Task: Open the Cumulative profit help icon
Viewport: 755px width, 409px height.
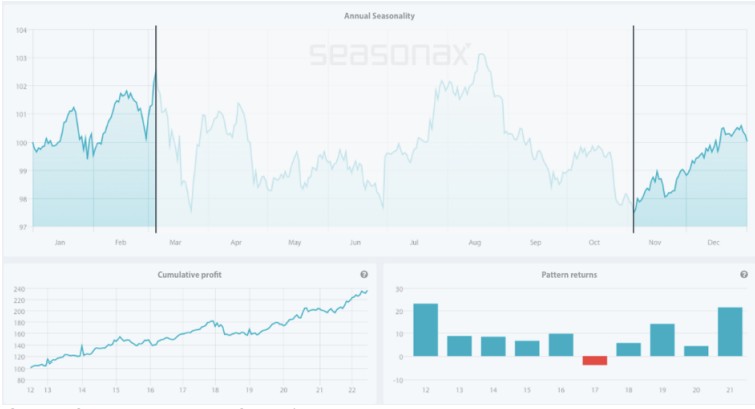Action: pyautogui.click(x=364, y=274)
